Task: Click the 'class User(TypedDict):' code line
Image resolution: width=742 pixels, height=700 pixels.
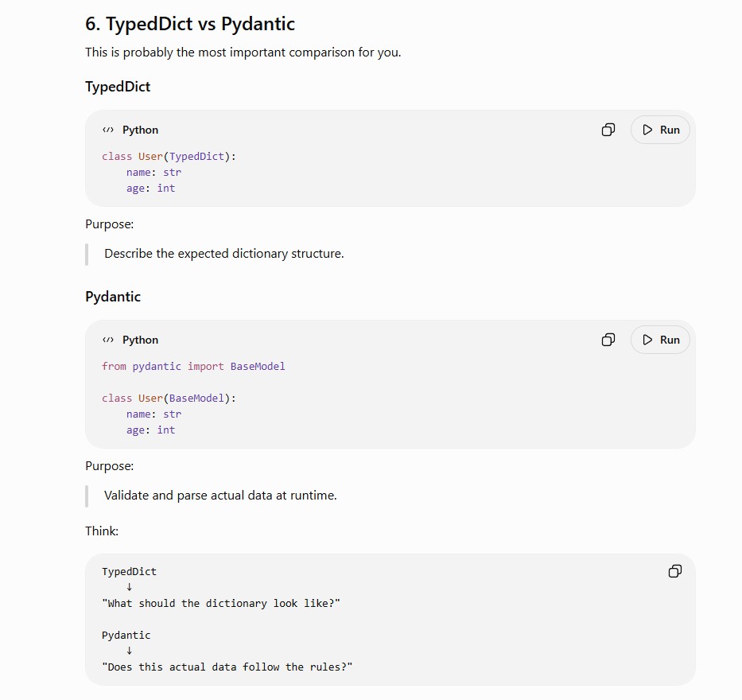Action: 169,156
